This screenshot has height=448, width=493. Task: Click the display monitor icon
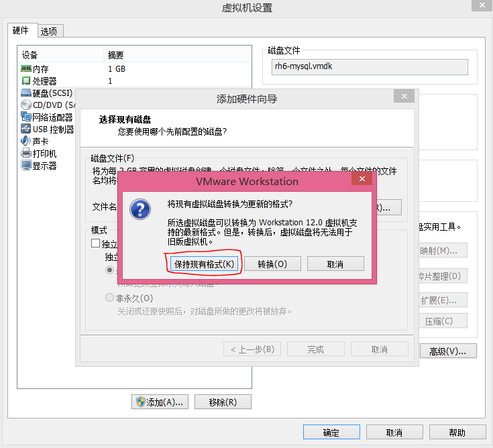point(26,165)
